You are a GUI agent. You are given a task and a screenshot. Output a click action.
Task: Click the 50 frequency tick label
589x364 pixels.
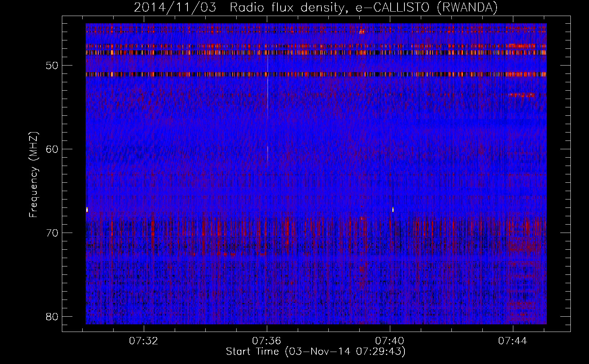click(x=52, y=66)
